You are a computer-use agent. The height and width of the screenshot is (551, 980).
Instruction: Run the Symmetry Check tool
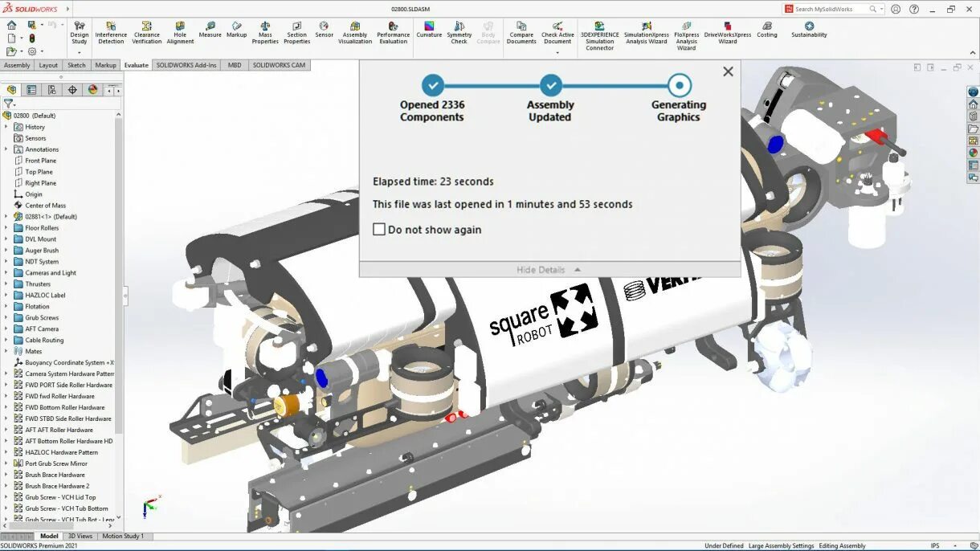point(459,34)
